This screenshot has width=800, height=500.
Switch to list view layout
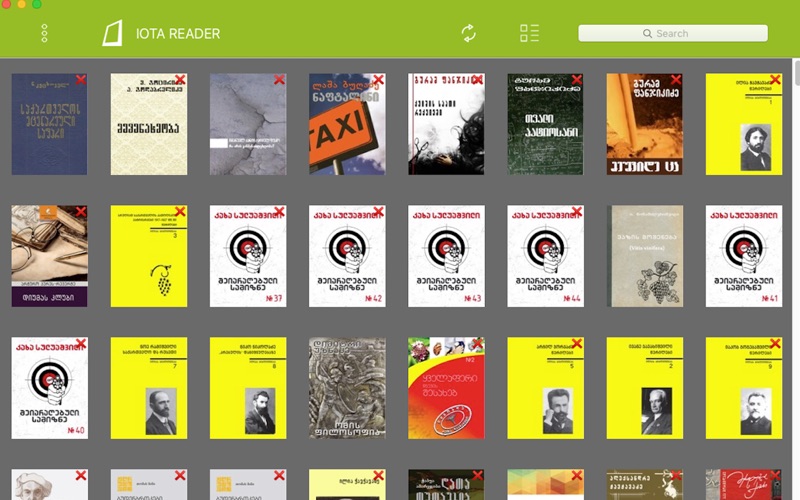click(x=529, y=33)
